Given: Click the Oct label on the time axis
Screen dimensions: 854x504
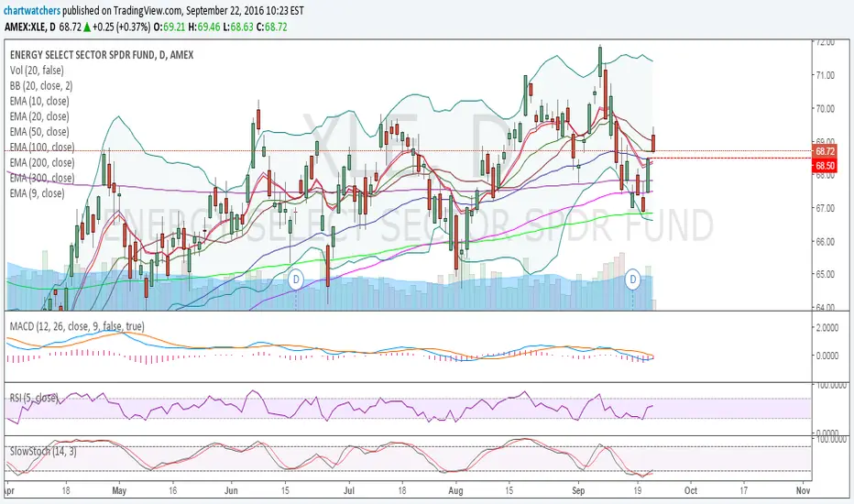Looking at the screenshot, I should [x=691, y=490].
